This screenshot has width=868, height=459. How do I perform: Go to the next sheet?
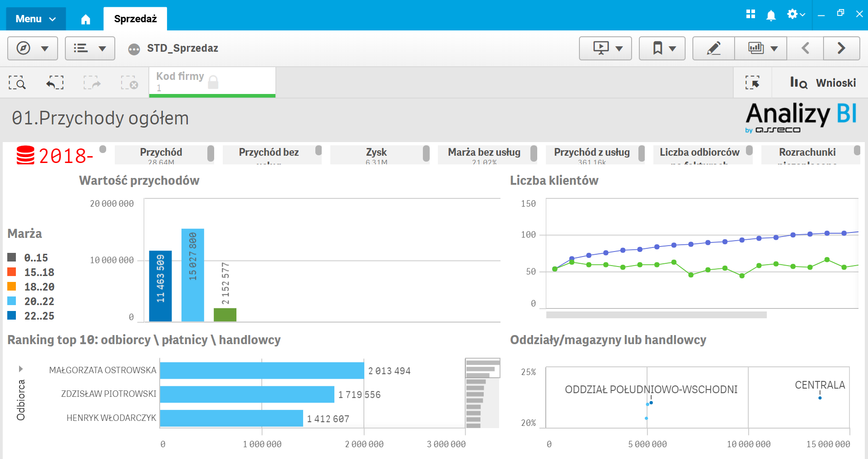(x=841, y=48)
